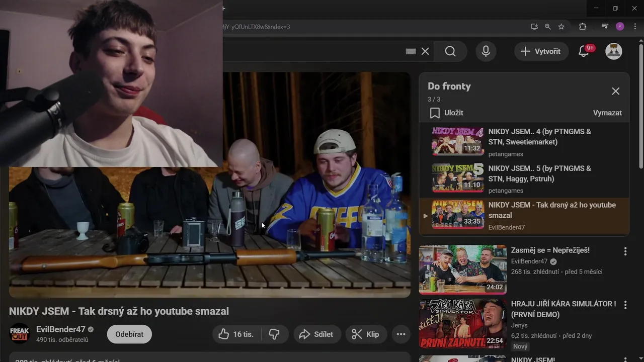Open HRAJU JIŘÍ KÁRA SIMULÁTOR ! title link

coord(563,309)
